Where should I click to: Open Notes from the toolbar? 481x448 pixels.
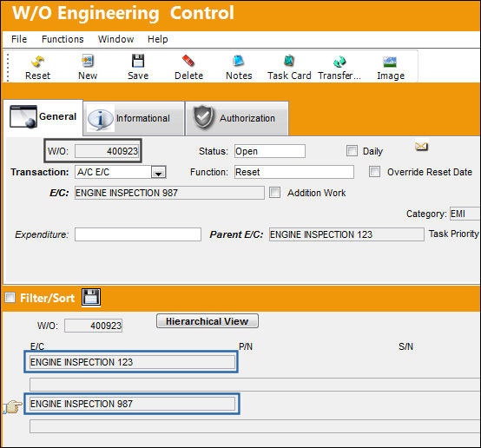click(239, 61)
